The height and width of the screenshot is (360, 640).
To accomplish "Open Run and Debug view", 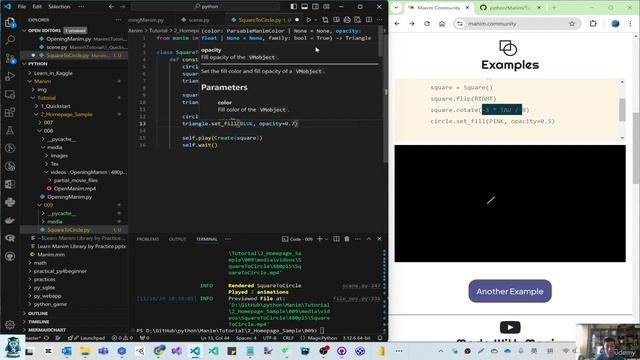I will [10, 76].
